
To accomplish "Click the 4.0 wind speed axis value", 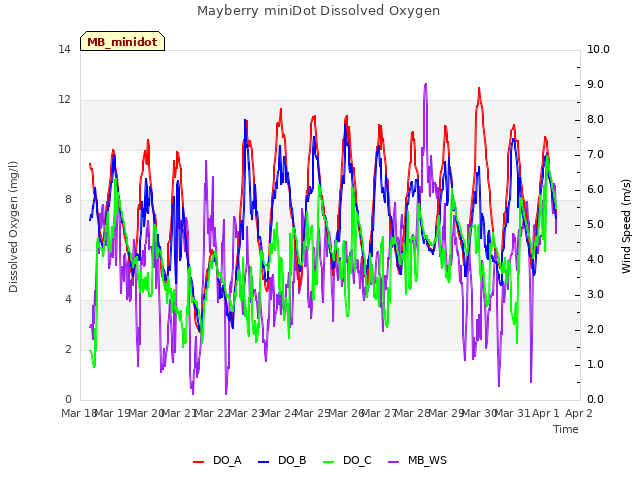I will [x=595, y=260].
